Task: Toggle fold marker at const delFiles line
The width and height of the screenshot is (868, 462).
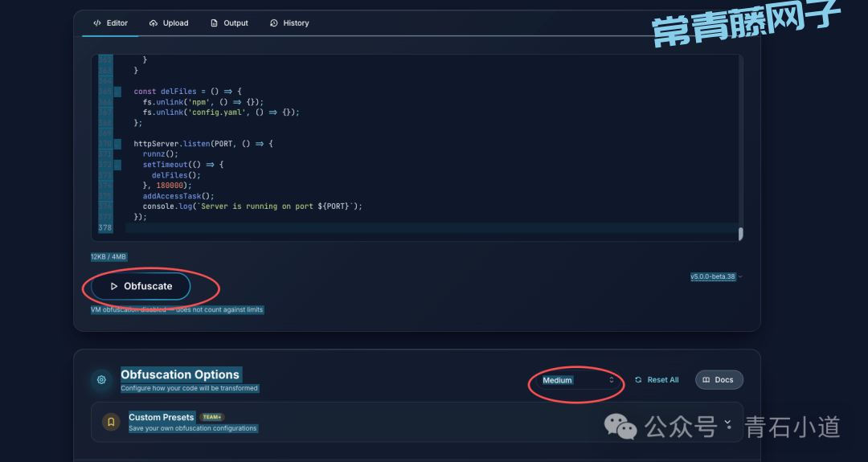Action: pyautogui.click(x=117, y=92)
